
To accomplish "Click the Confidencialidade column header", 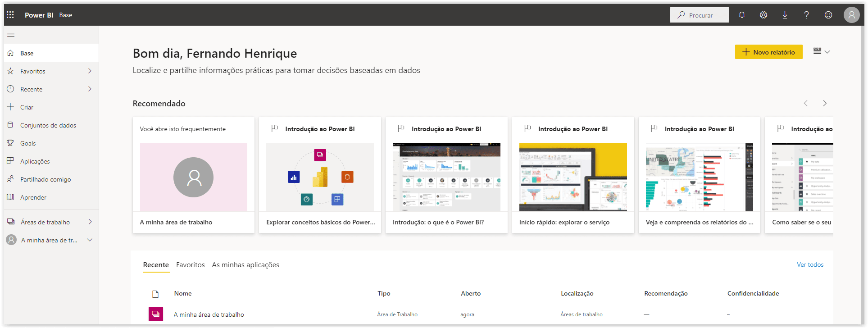I will [753, 293].
